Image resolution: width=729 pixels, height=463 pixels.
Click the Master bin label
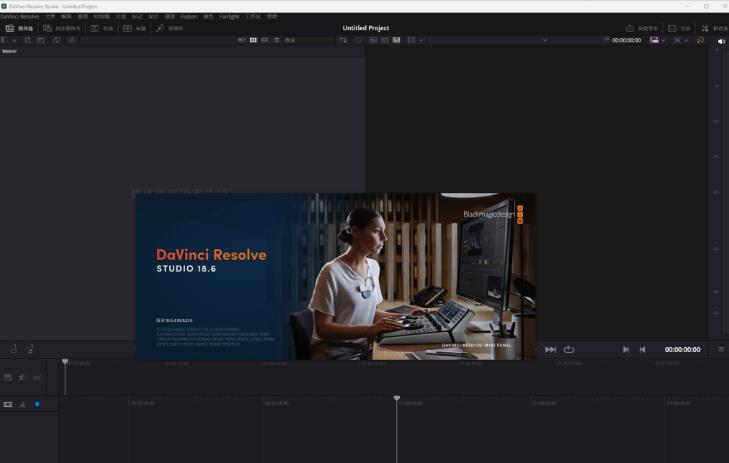click(9, 51)
